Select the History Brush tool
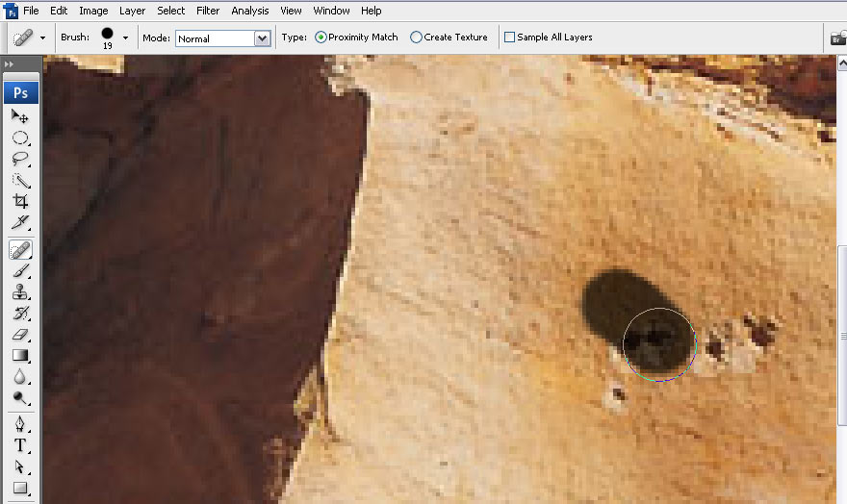The height and width of the screenshot is (504, 847). tap(20, 313)
